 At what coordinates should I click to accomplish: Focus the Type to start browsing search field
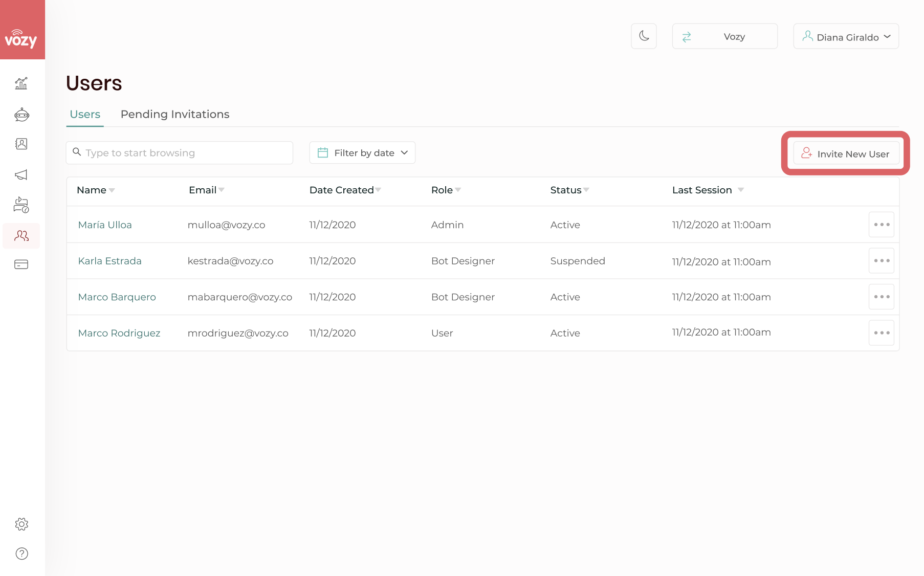pyautogui.click(x=180, y=153)
